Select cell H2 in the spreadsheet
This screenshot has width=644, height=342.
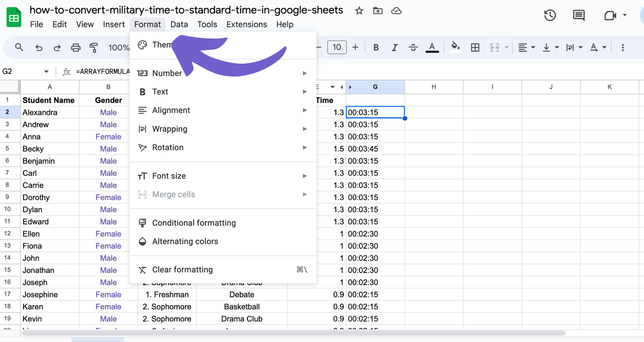click(x=434, y=112)
